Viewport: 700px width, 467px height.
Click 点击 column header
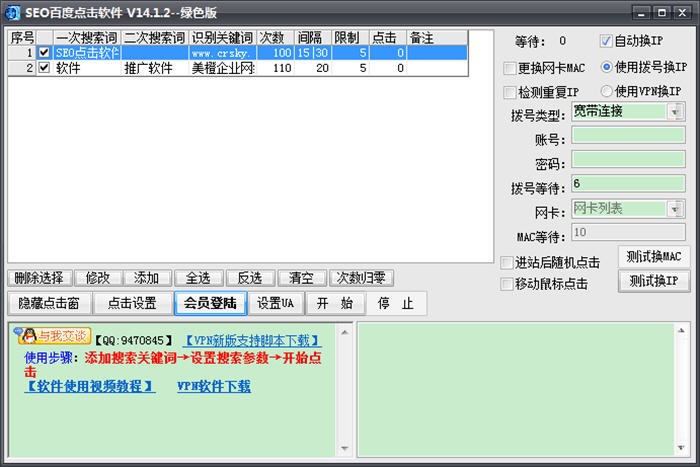(x=388, y=38)
